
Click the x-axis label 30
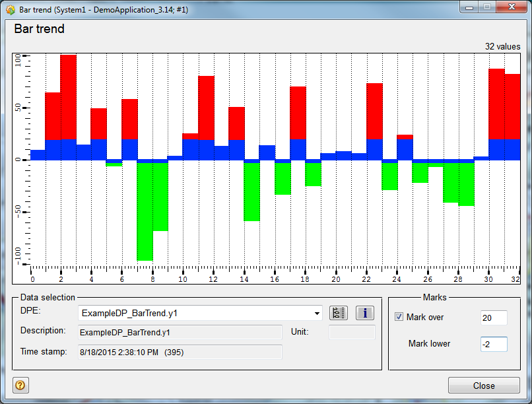(x=488, y=279)
